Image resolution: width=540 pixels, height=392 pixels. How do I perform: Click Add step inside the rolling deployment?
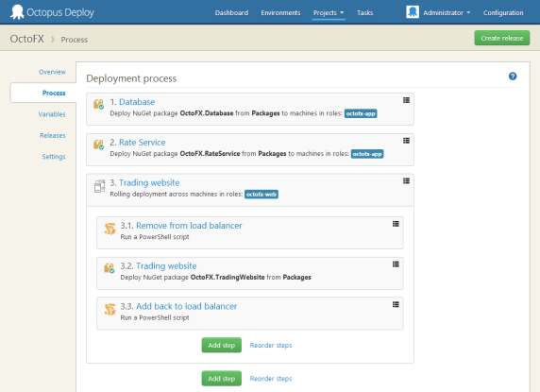pyautogui.click(x=222, y=345)
